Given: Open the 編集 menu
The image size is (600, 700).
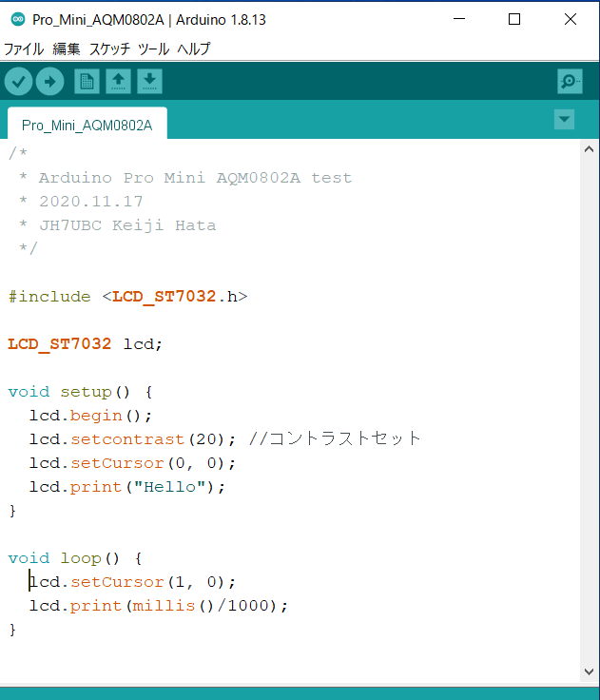Looking at the screenshot, I should point(66,49).
